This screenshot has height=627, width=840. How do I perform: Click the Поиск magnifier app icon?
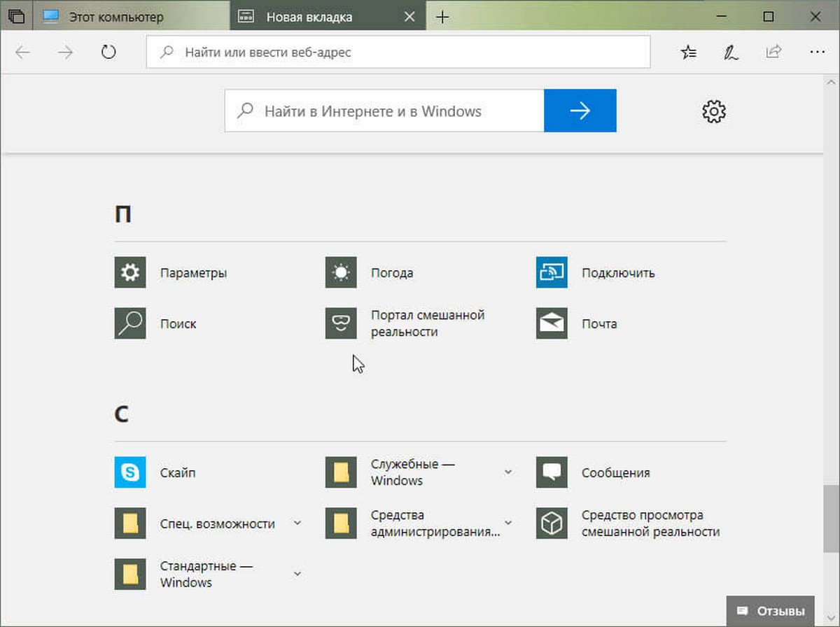(130, 323)
